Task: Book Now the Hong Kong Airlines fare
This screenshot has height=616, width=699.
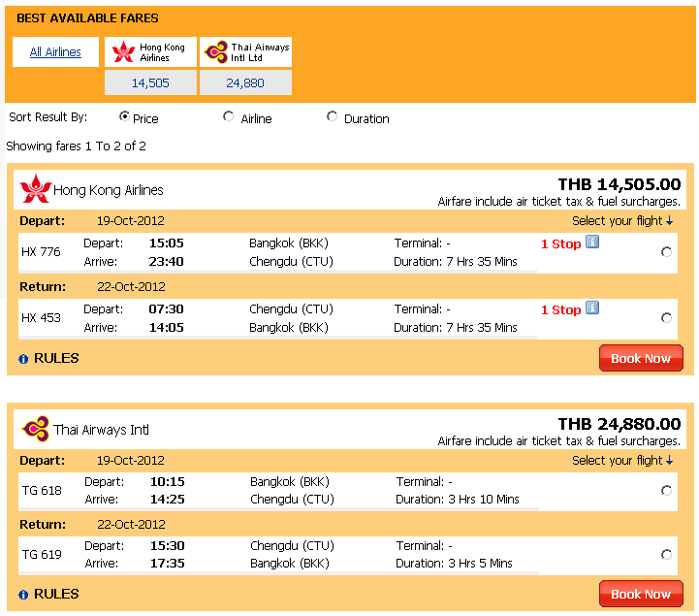Action: (641, 358)
